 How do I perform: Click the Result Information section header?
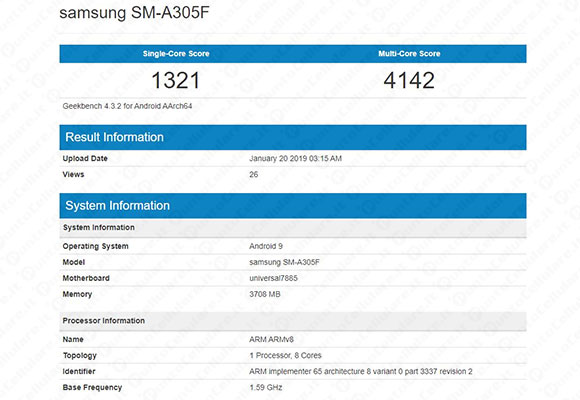click(x=293, y=137)
